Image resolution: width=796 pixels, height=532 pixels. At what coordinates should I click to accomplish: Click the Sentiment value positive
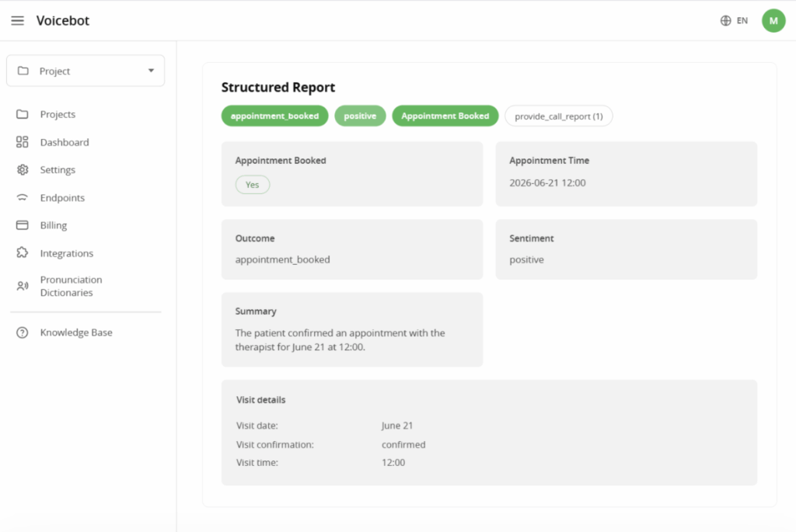coord(526,259)
